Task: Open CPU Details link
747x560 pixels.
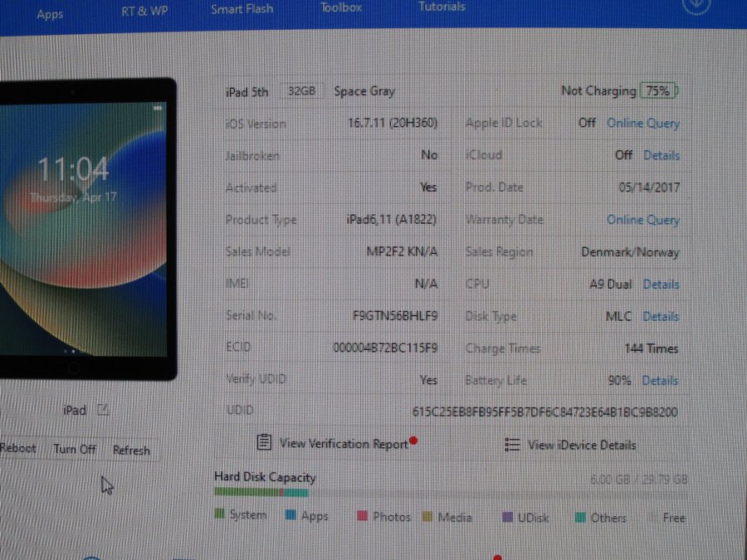Action: [661, 285]
